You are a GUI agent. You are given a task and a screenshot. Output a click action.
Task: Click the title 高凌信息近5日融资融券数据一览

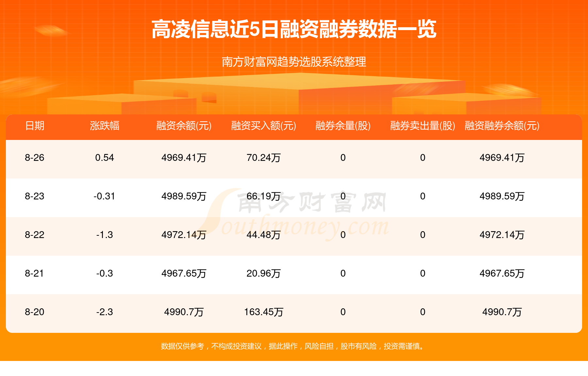coord(294,29)
